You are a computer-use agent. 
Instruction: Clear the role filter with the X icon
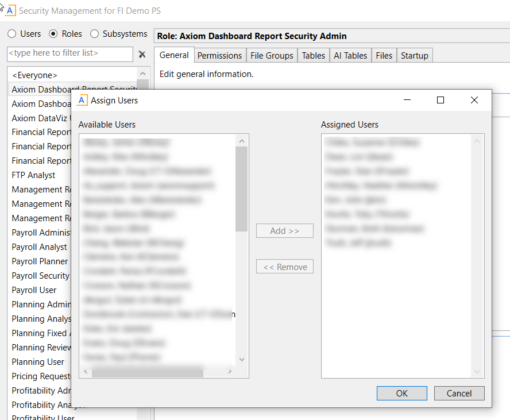[x=142, y=55]
